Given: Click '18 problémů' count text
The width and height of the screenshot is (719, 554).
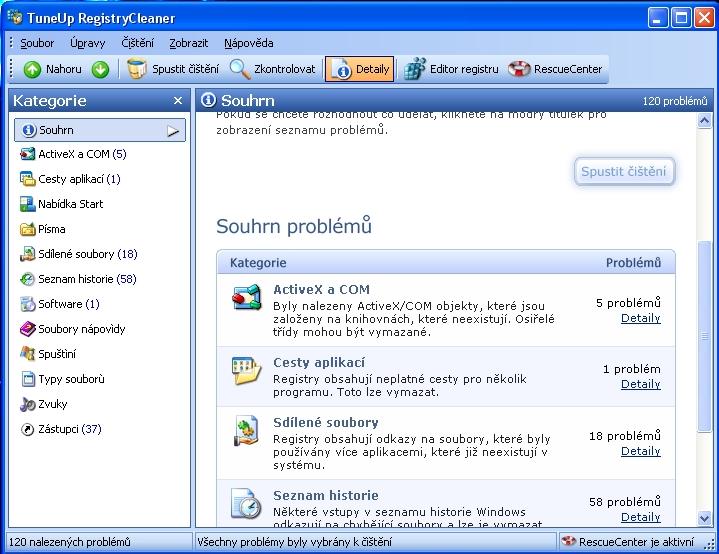Looking at the screenshot, I should tap(625, 436).
